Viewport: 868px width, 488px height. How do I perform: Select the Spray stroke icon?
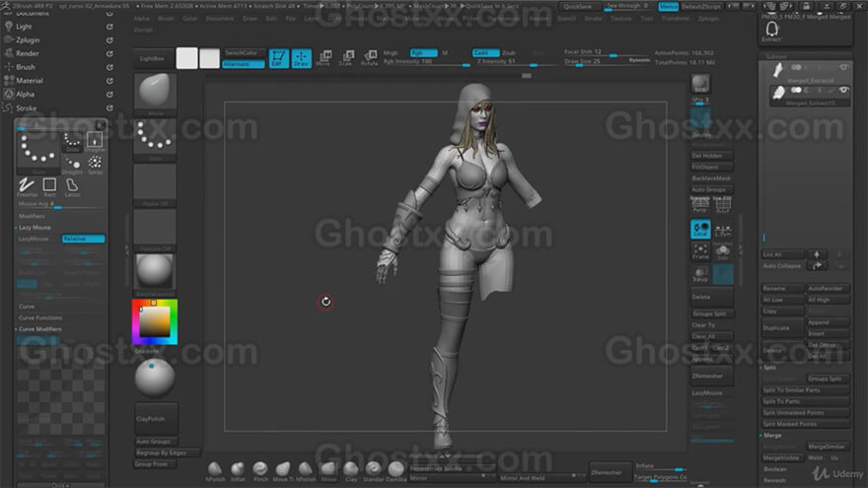point(95,164)
